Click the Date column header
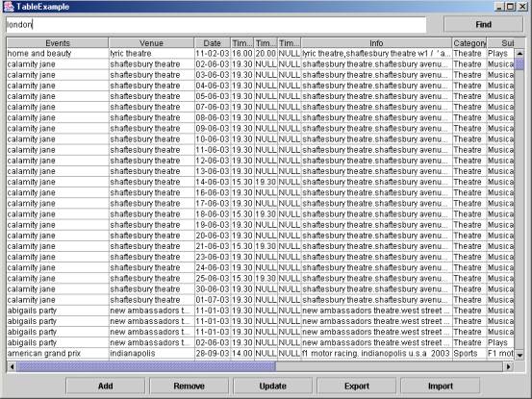 click(x=213, y=43)
